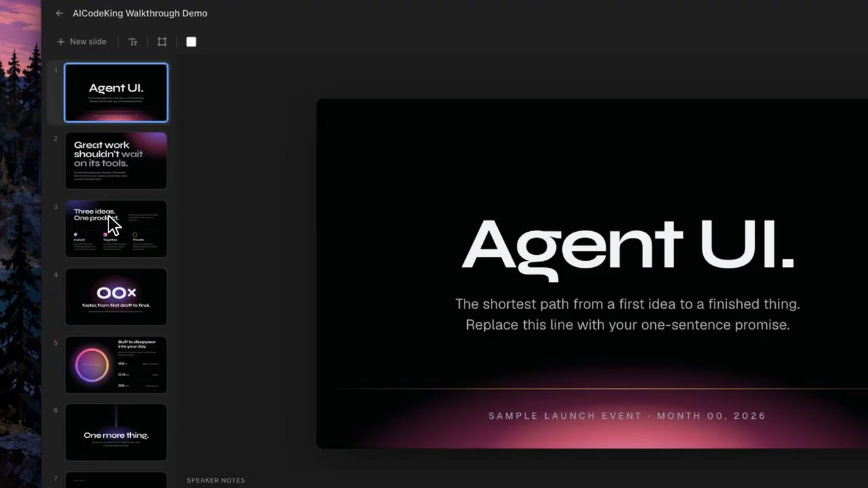Click the 'AICodeKing Walkthrough Demo' deck title
The width and height of the screenshot is (868, 488).
[140, 14]
